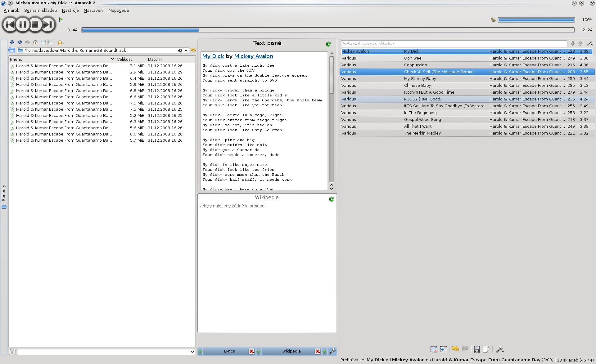Open applet toolbar configuration wrench
This screenshot has width=596, height=364.
click(332, 351)
